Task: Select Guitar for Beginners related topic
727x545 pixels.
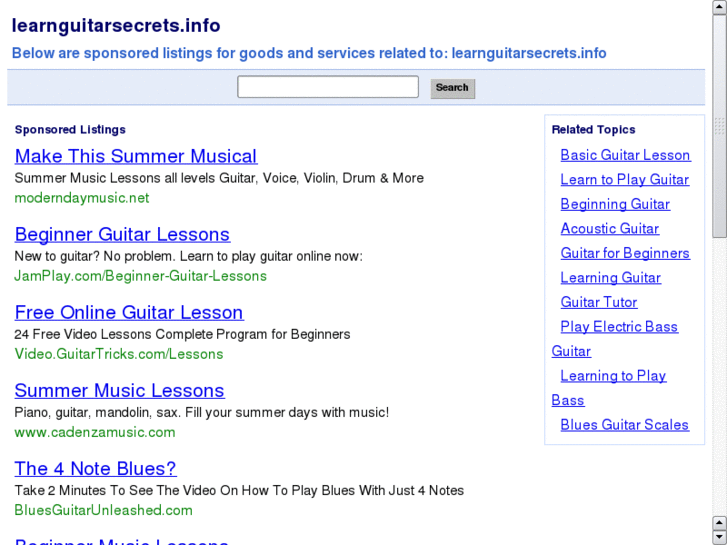Action: pos(625,253)
